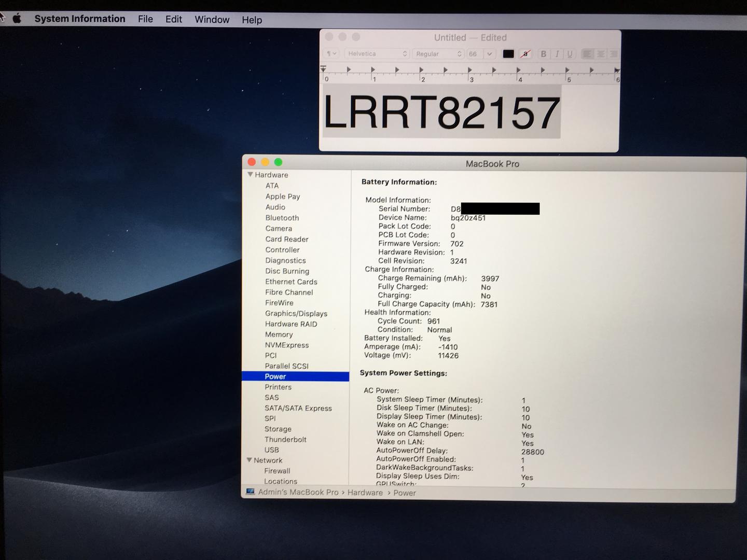The width and height of the screenshot is (747, 560).
Task: Select Printers in the sidebar
Action: point(278,387)
